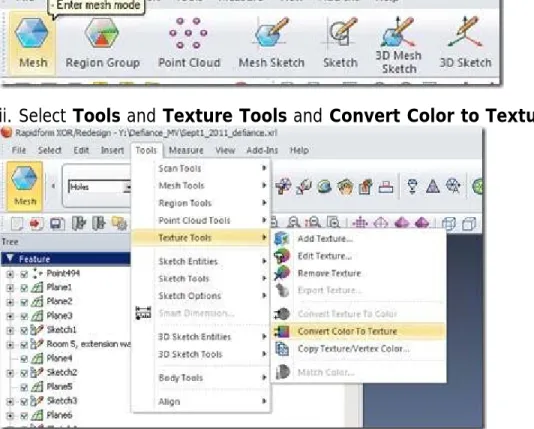Expand the Sketch3 tree node
Screen dimensions: 534x429
tap(10, 401)
